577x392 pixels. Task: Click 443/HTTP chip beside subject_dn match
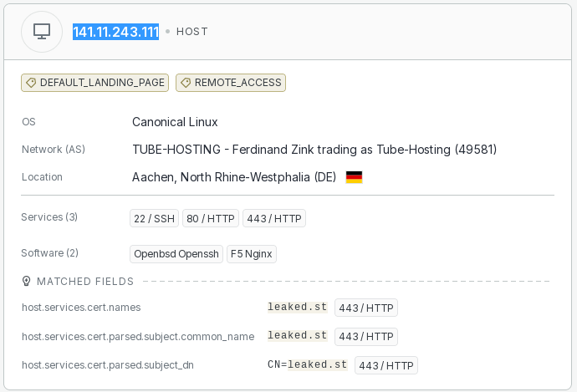(x=386, y=365)
